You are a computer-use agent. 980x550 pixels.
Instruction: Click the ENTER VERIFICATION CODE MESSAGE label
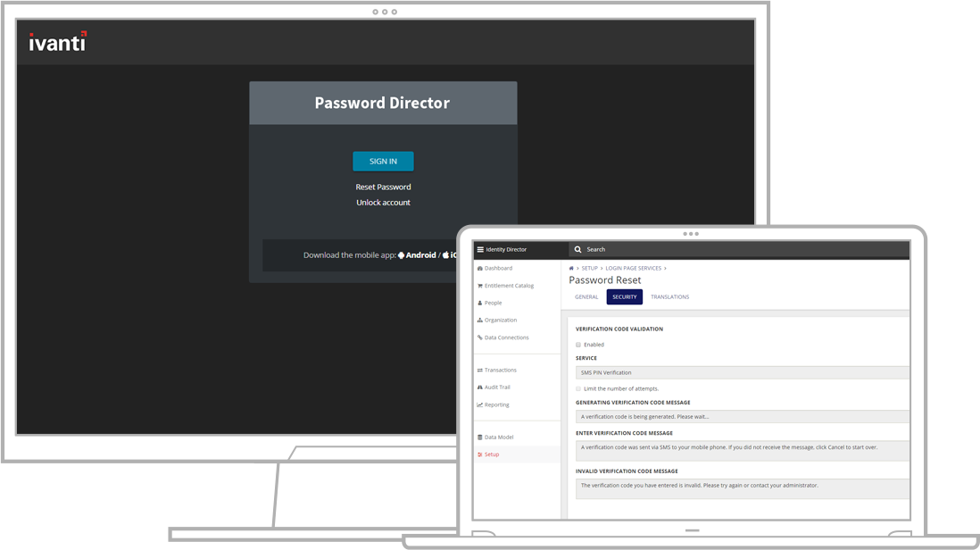pos(625,433)
